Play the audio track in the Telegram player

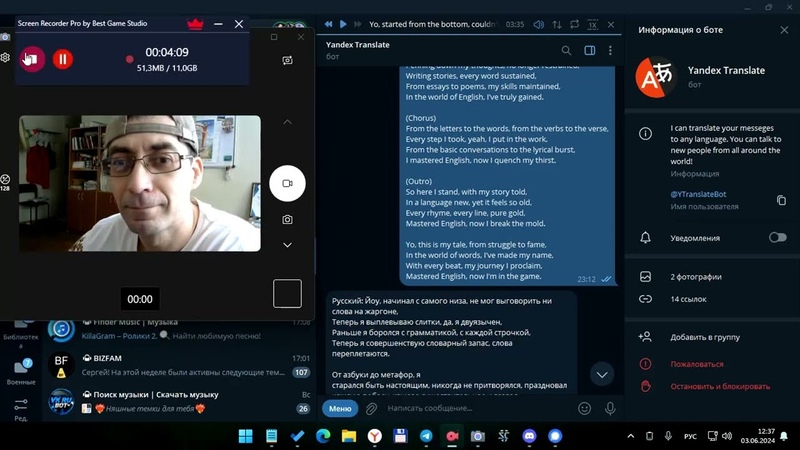[343, 24]
